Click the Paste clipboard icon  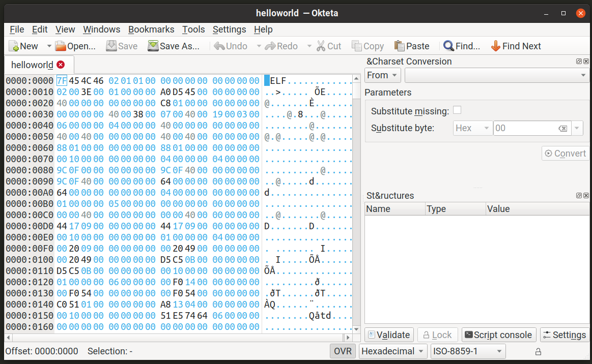tap(399, 46)
